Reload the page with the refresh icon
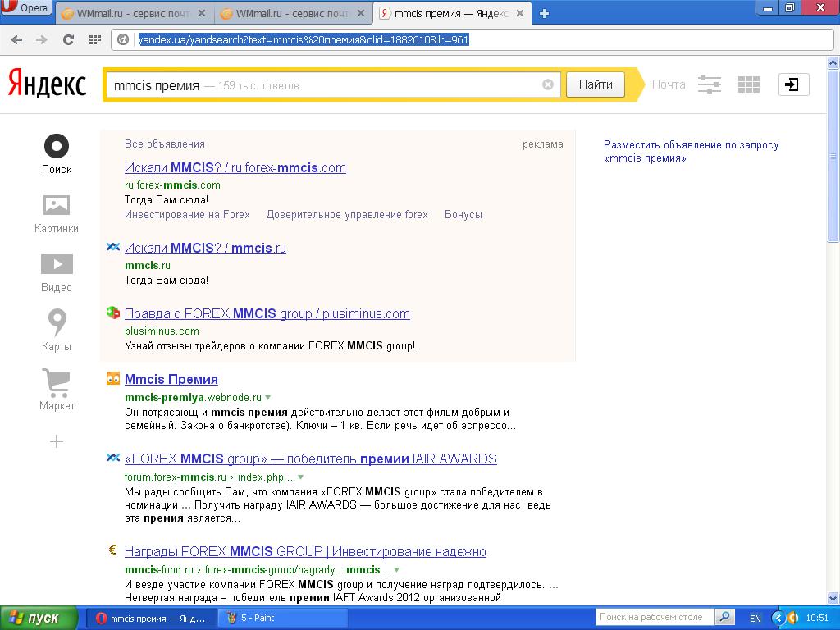 [68, 39]
